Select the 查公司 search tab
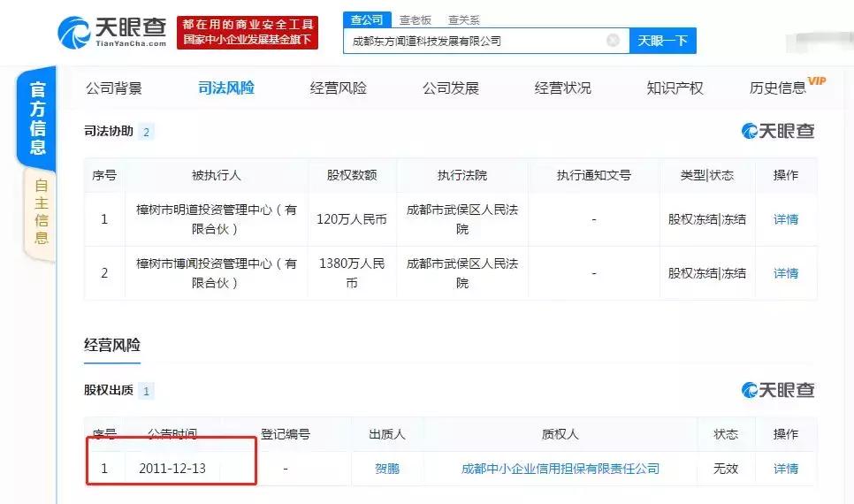Image resolution: width=854 pixels, height=504 pixels. [x=367, y=20]
